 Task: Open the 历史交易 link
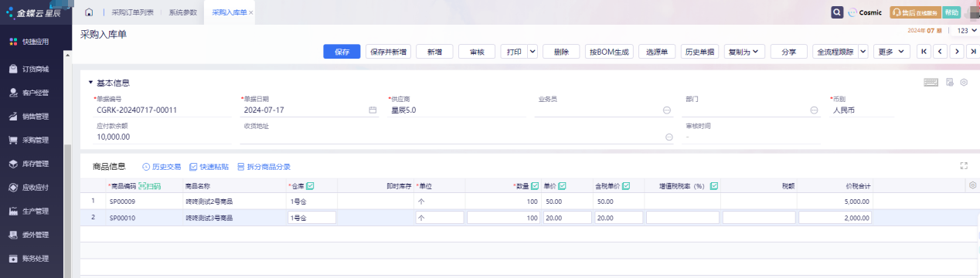(x=162, y=166)
